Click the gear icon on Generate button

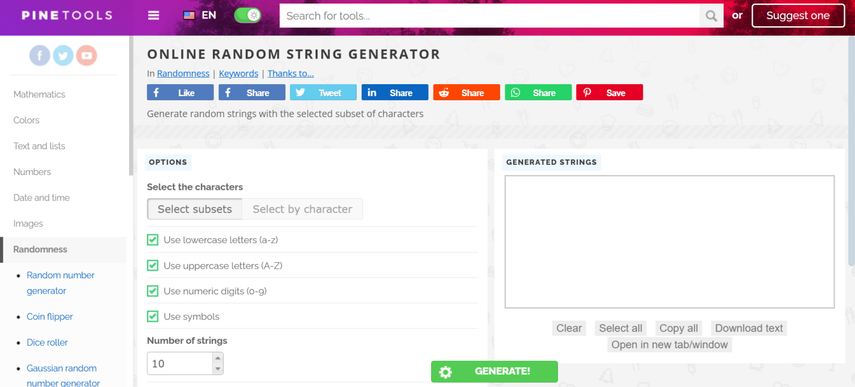tap(445, 372)
